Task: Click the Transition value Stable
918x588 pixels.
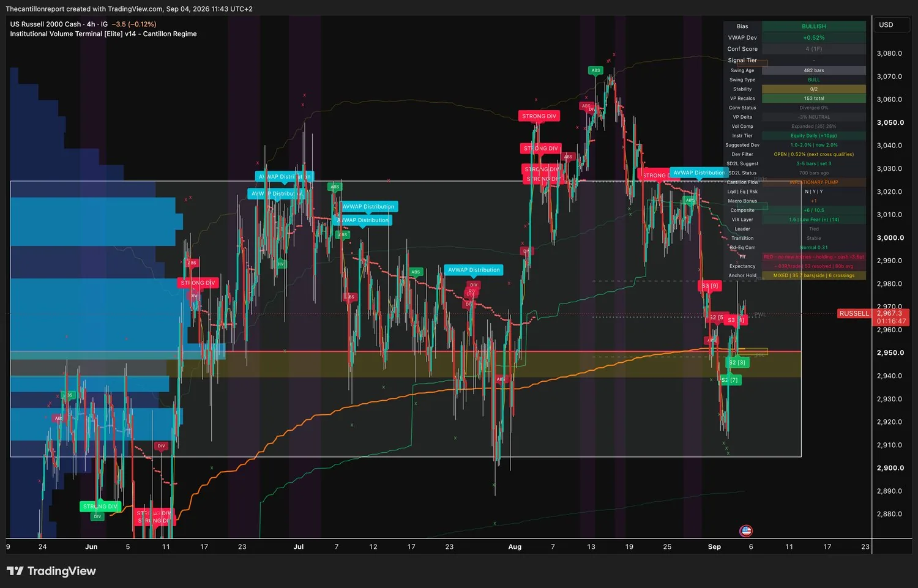Action: click(814, 239)
